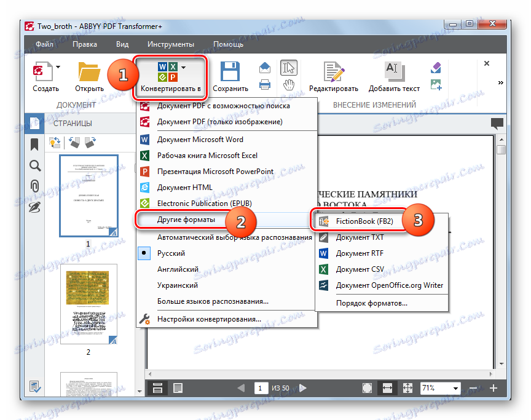This screenshot has width=531, height=420.
Task: Select page 2 thumbnail
Action: [x=88, y=304]
